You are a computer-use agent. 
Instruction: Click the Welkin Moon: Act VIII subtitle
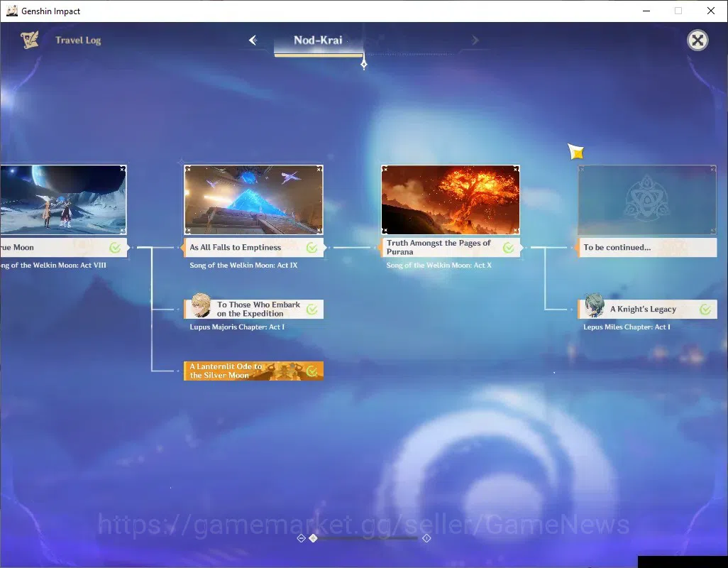click(53, 266)
